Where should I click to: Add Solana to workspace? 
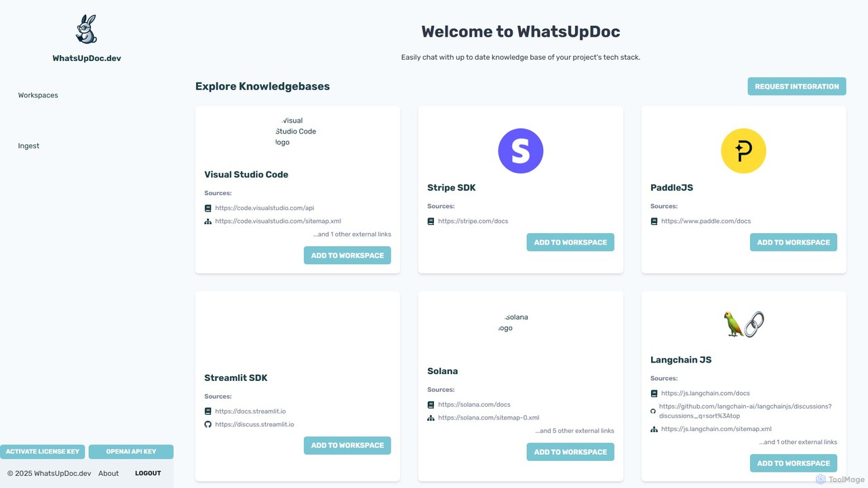570,452
